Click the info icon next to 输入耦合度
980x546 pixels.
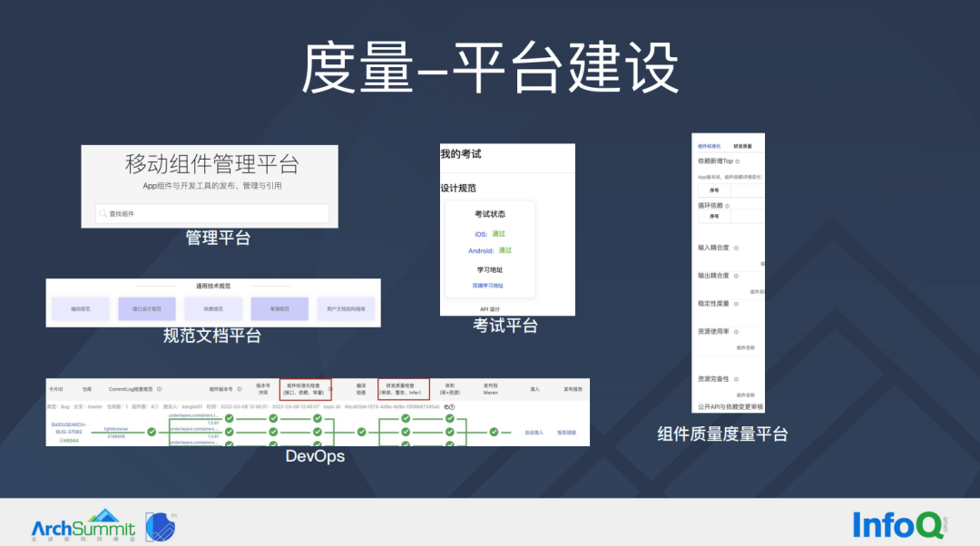tap(735, 247)
